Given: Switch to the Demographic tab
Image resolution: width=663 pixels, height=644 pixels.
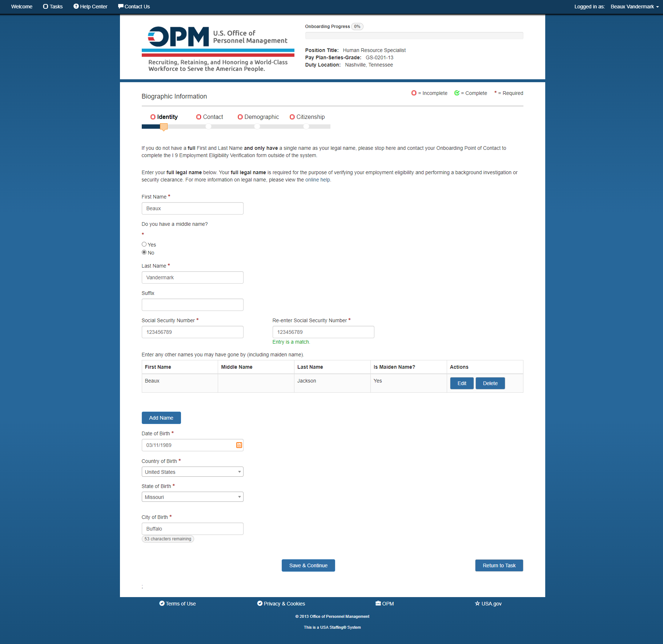Looking at the screenshot, I should [x=258, y=117].
